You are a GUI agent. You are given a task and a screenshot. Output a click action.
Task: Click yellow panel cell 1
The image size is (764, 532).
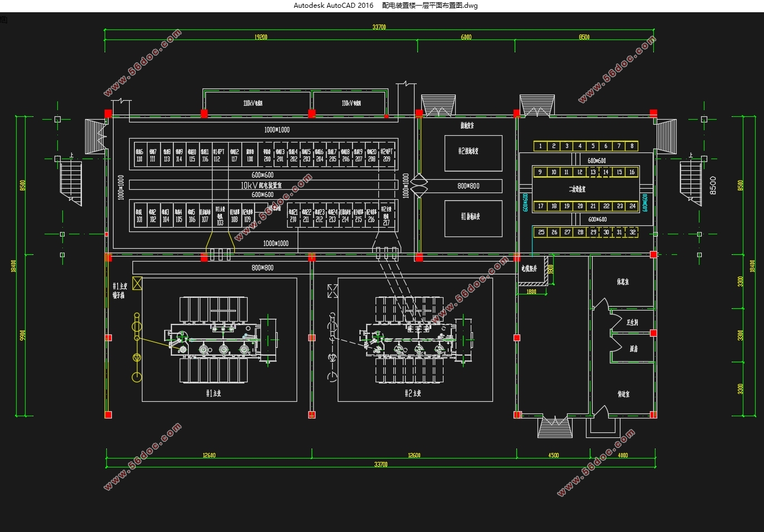pyautogui.click(x=540, y=146)
